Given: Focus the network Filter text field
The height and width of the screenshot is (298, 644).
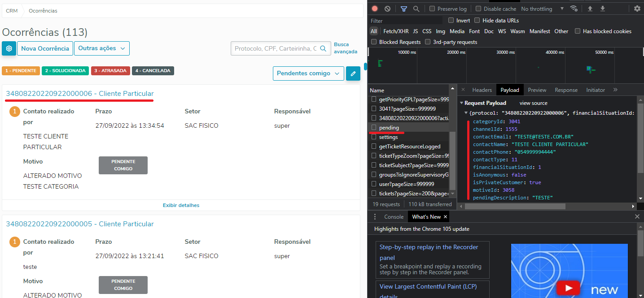Looking at the screenshot, I should pyautogui.click(x=406, y=21).
